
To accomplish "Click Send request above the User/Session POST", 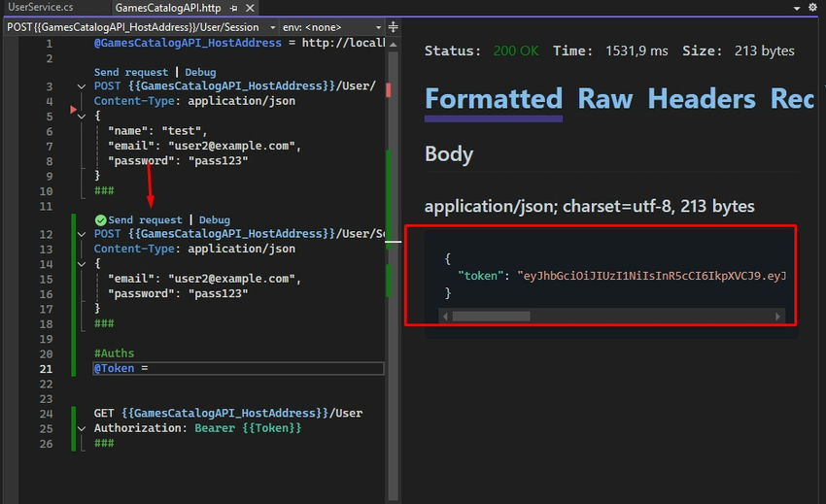I will pos(145,220).
